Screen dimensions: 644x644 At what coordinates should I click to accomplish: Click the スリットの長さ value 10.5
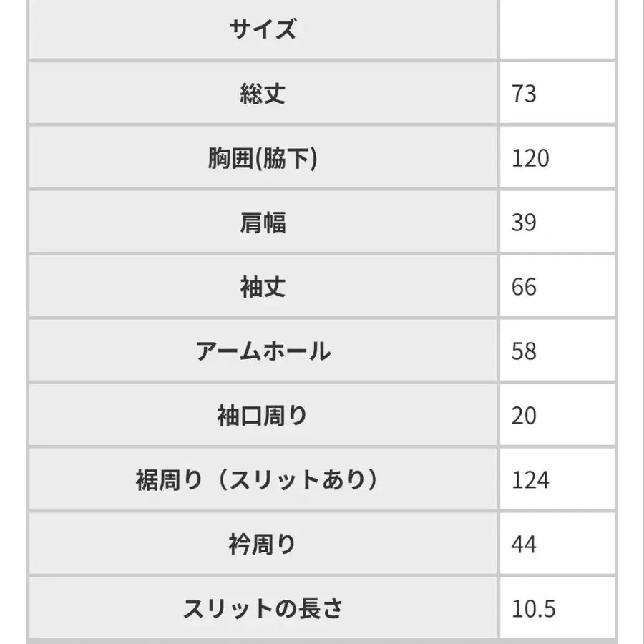tap(534, 609)
